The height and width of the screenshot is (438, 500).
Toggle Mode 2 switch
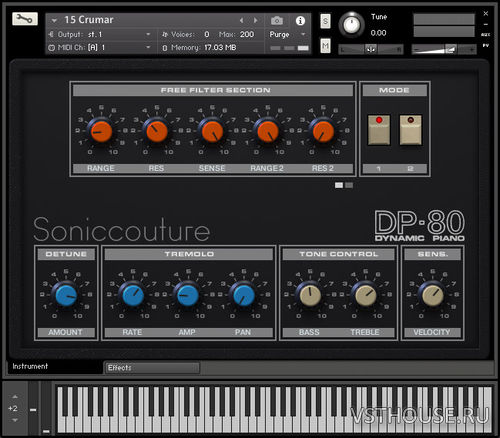point(411,130)
